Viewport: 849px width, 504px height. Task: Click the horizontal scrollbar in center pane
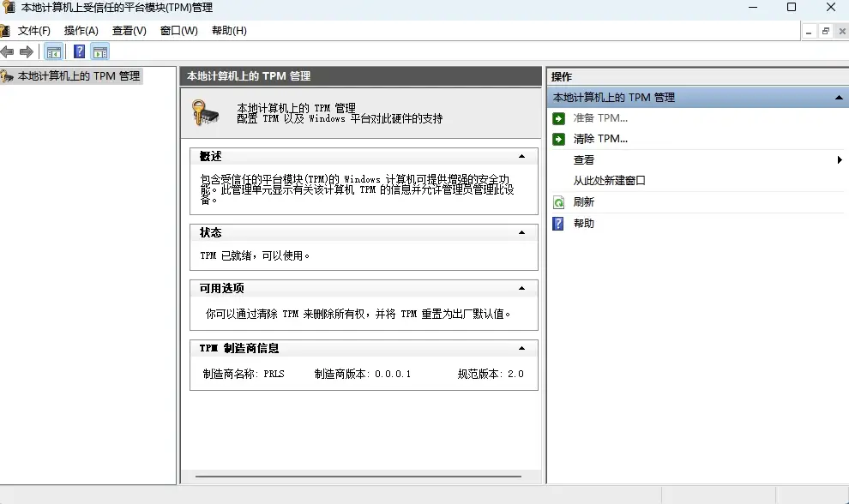[x=358, y=477]
